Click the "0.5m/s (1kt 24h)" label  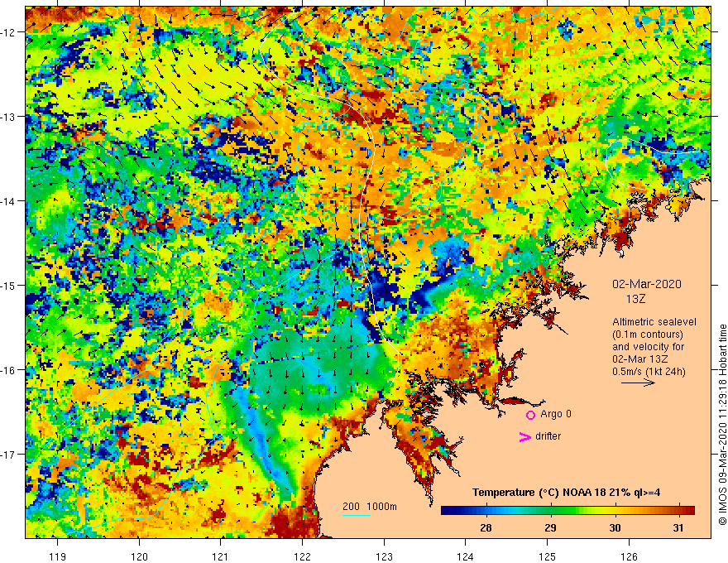coord(649,372)
